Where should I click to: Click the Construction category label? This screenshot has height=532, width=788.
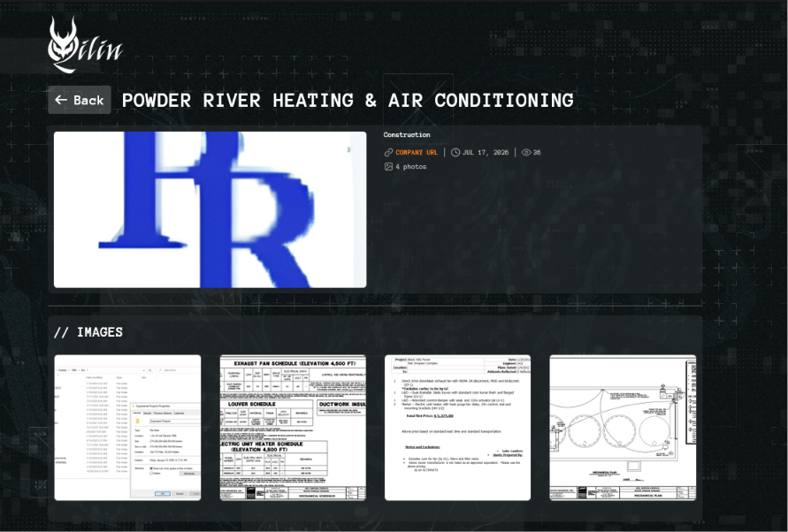pyautogui.click(x=407, y=134)
